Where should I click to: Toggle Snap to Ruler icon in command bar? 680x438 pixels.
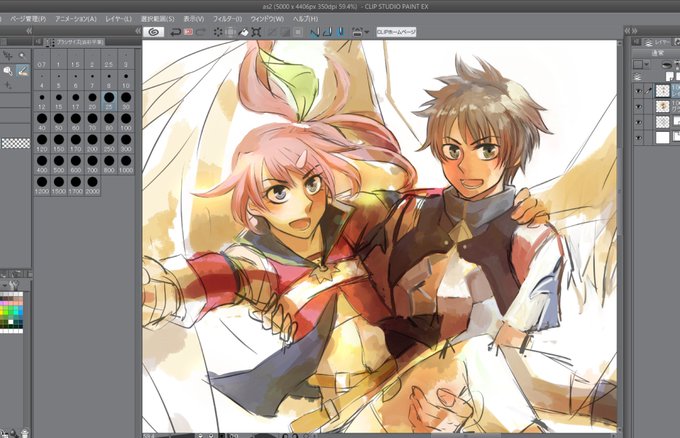(315, 32)
